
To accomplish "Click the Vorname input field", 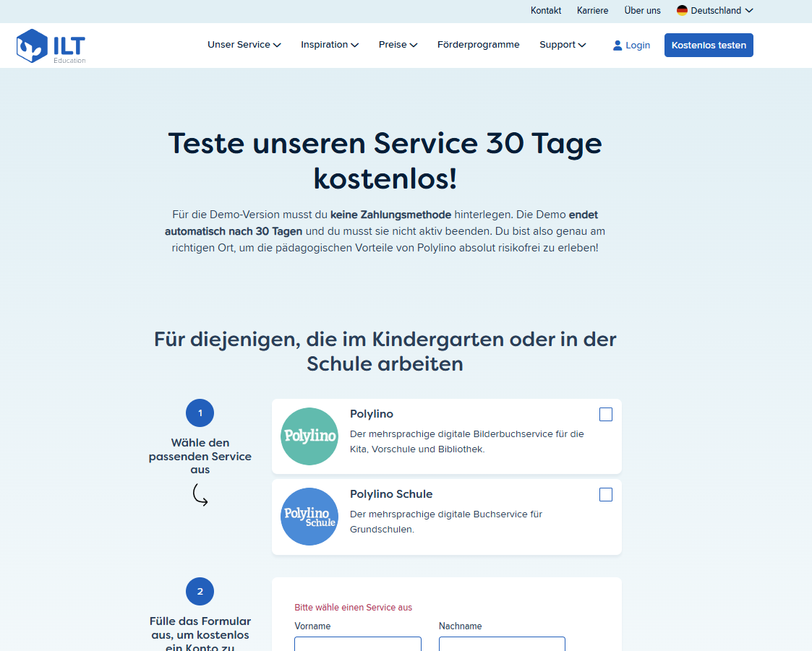I will pyautogui.click(x=357, y=644).
